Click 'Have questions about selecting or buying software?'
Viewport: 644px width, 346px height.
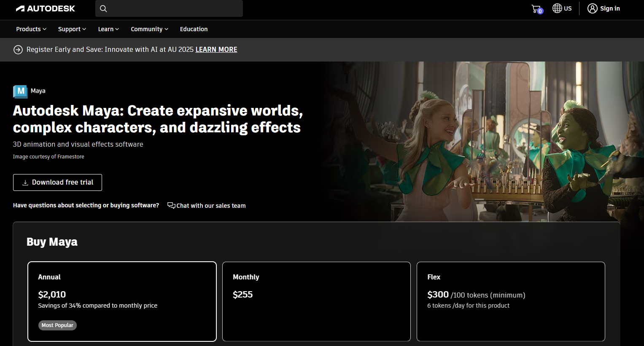[x=86, y=205]
